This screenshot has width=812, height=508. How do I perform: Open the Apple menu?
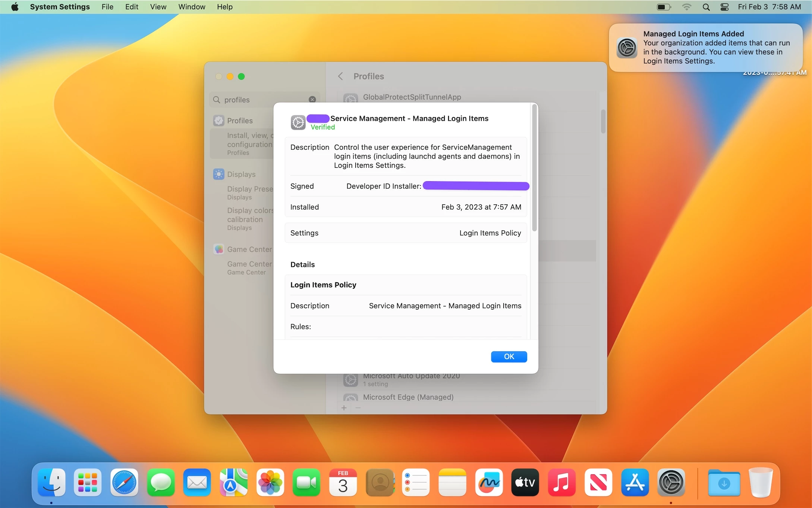tap(15, 7)
